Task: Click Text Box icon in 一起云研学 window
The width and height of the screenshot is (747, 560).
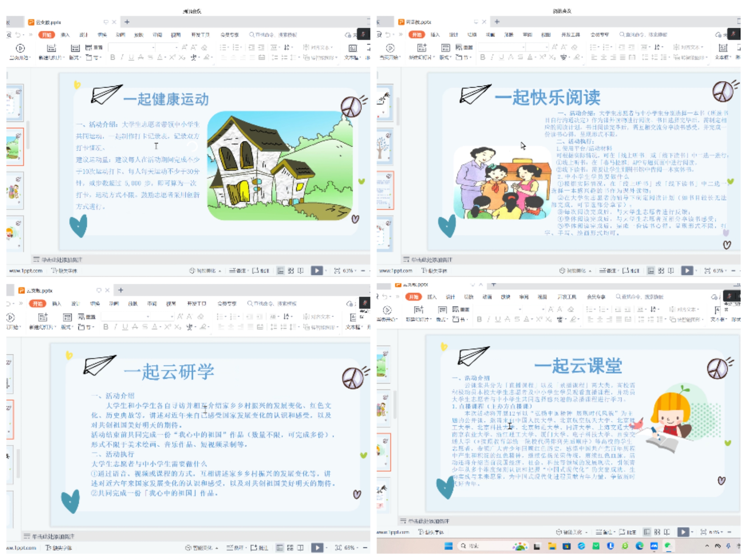Action: (353, 317)
